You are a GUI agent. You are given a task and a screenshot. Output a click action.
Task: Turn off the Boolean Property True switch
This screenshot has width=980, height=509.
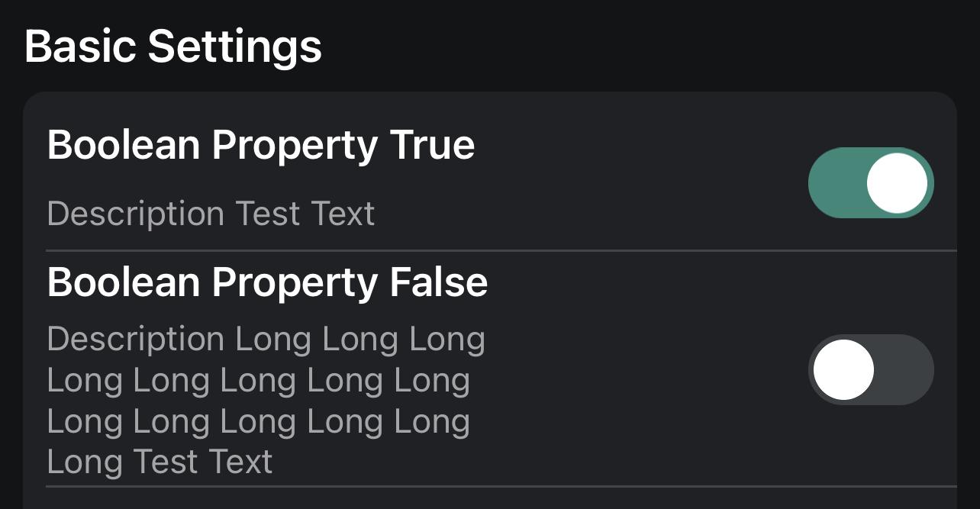click(870, 183)
